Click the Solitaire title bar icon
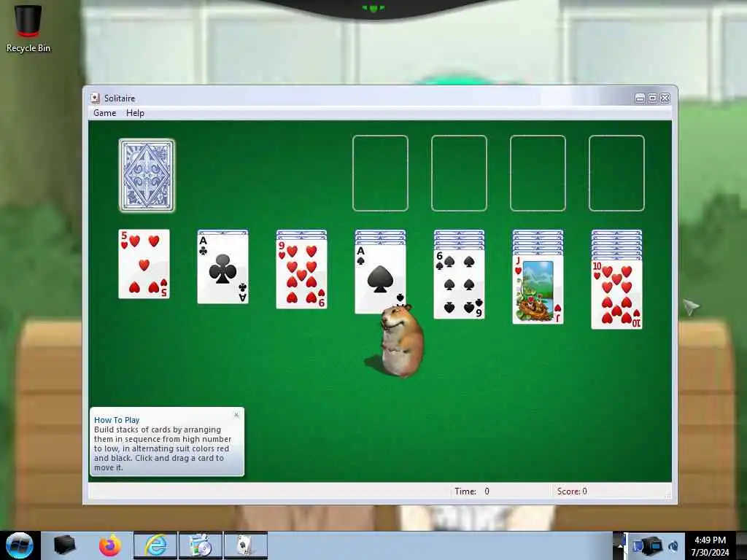Image resolution: width=747 pixels, height=560 pixels. (x=96, y=98)
